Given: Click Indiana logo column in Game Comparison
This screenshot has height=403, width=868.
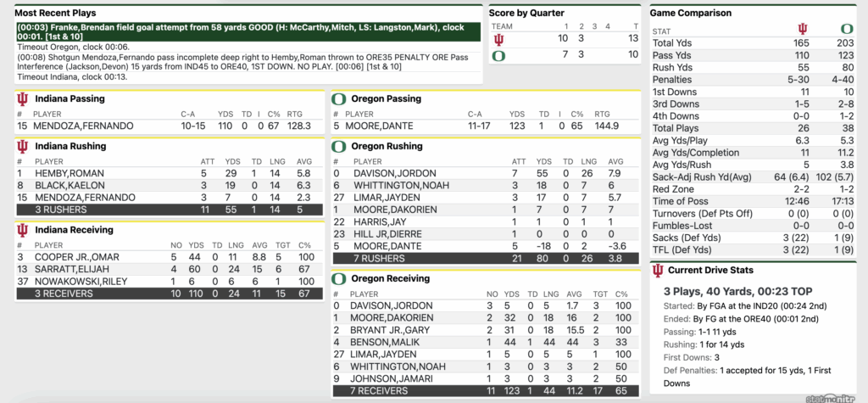Looking at the screenshot, I should 803,29.
